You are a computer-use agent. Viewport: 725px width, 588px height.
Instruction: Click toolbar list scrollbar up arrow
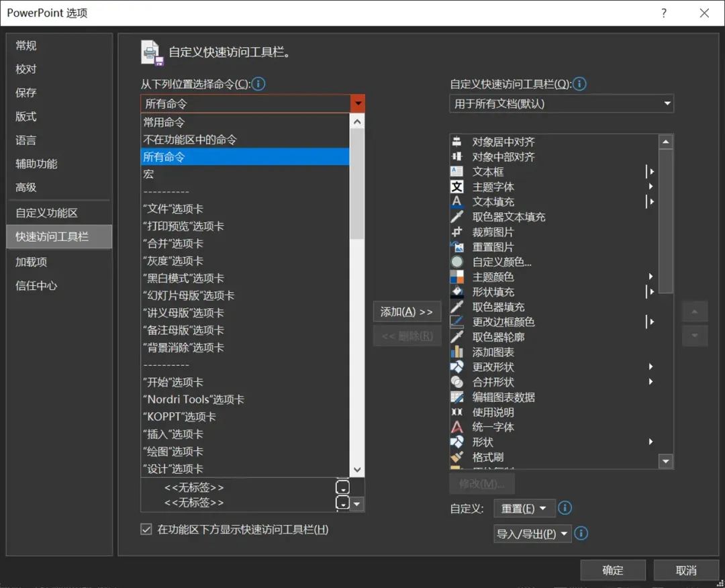pyautogui.click(x=665, y=142)
